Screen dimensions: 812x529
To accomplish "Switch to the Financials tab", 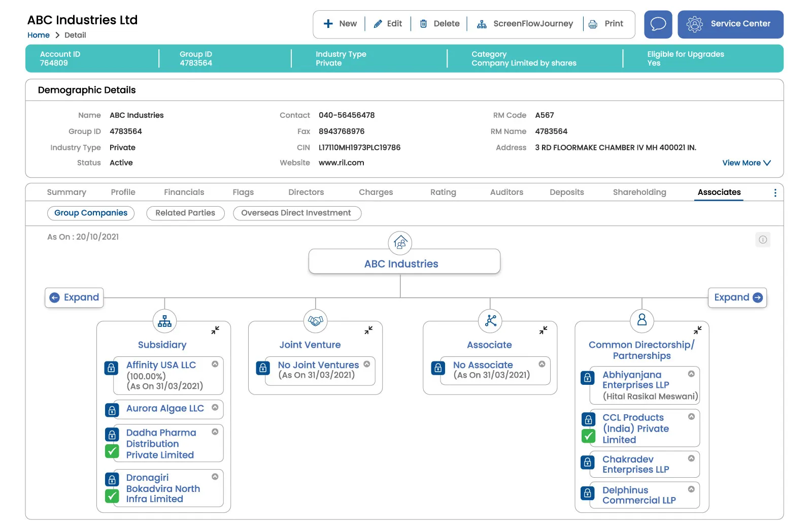I will click(x=184, y=192).
